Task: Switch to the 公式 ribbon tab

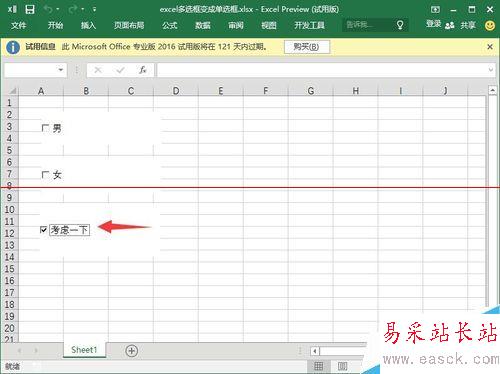Action: click(170, 25)
